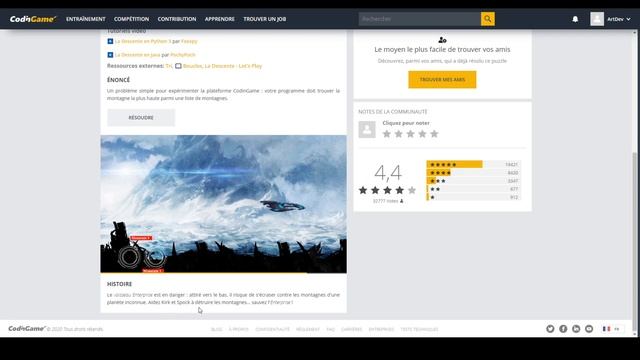640x360 pixels.
Task: Open the Contribution menu
Action: pyautogui.click(x=177, y=19)
